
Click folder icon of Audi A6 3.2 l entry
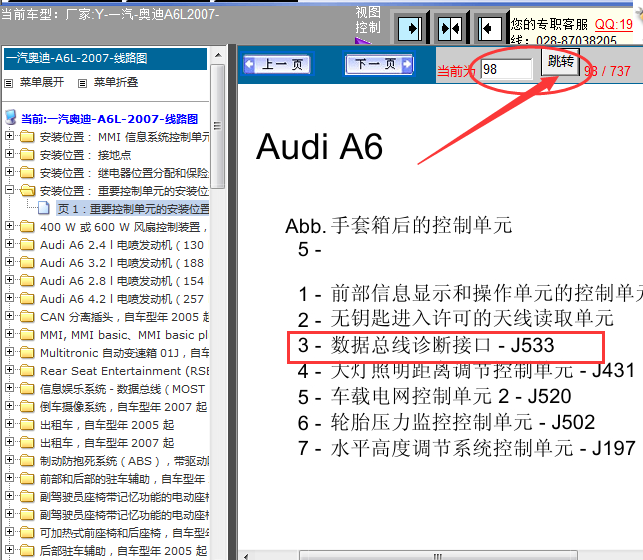click(27, 262)
